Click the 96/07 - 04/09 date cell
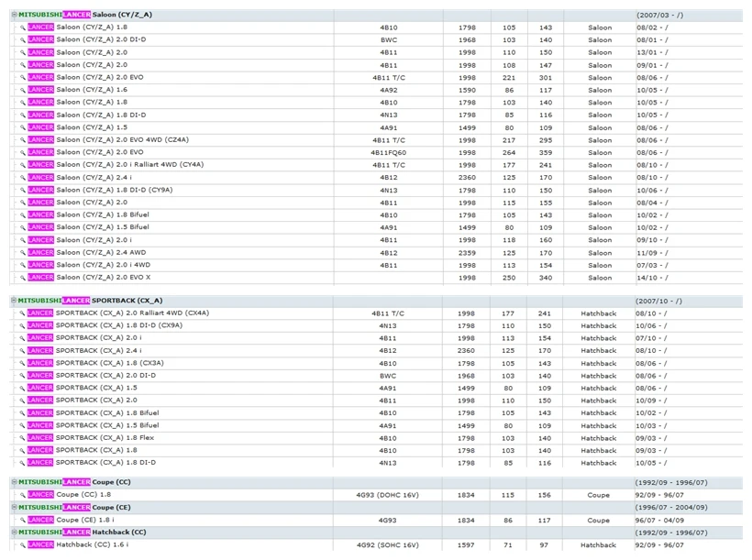Image resolution: width=752 pixels, height=560 pixels. [659, 521]
